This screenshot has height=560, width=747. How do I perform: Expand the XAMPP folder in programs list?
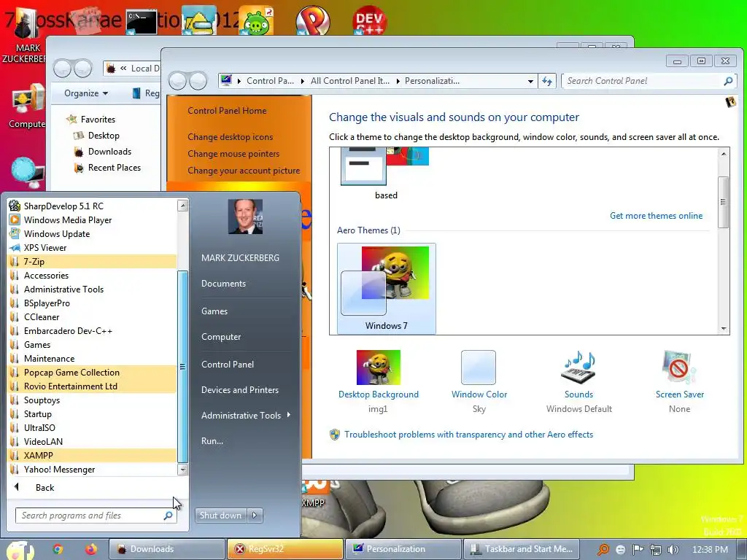93,455
